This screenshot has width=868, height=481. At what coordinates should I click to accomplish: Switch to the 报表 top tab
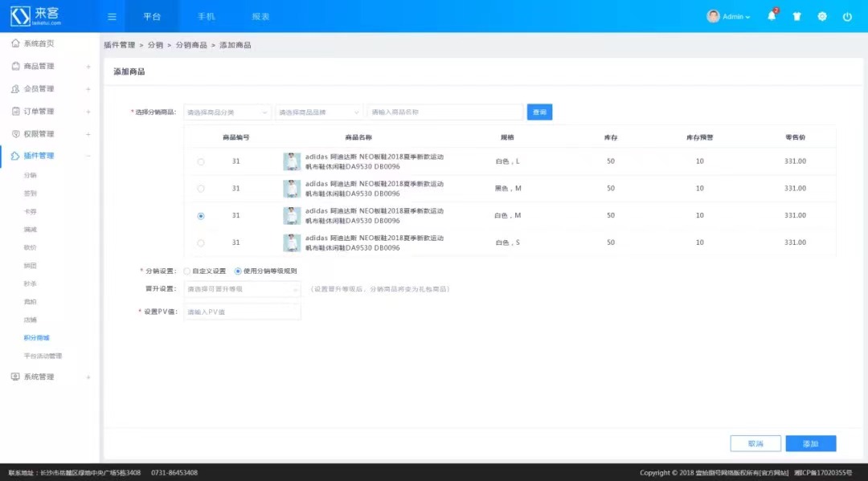pos(260,17)
